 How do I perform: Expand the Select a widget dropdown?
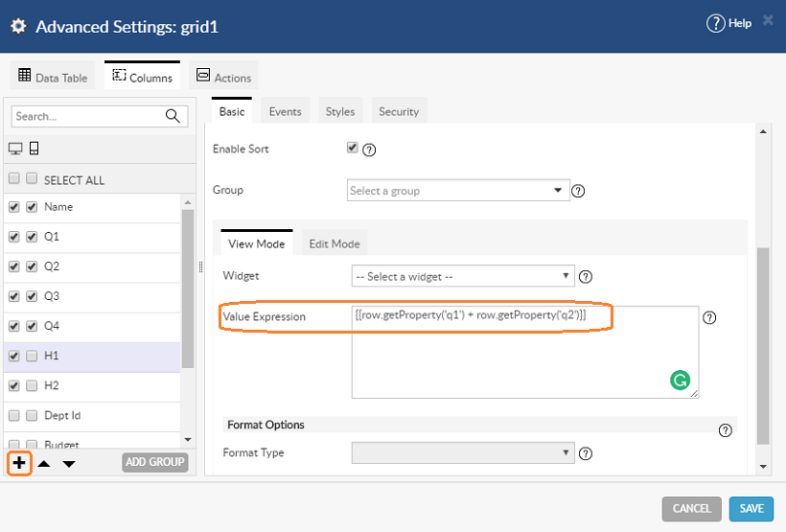[x=463, y=277]
